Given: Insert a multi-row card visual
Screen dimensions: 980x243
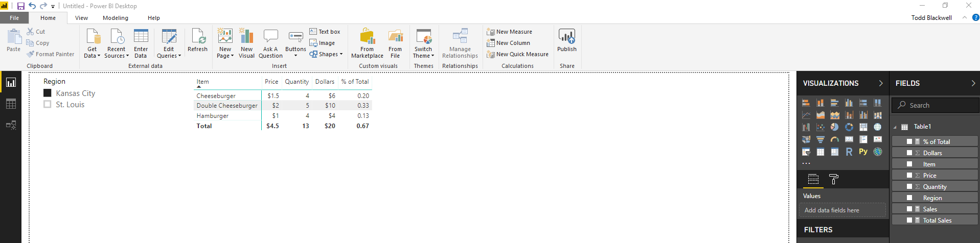Looking at the screenshot, I should click(863, 139).
